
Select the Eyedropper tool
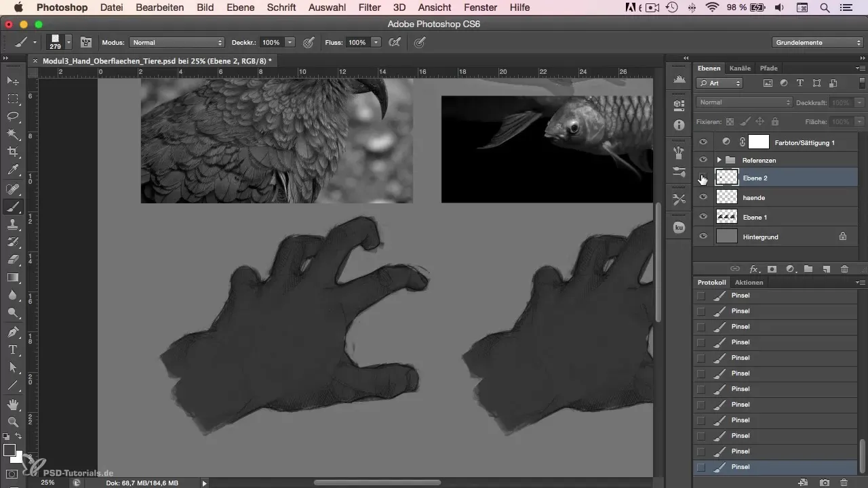click(13, 169)
